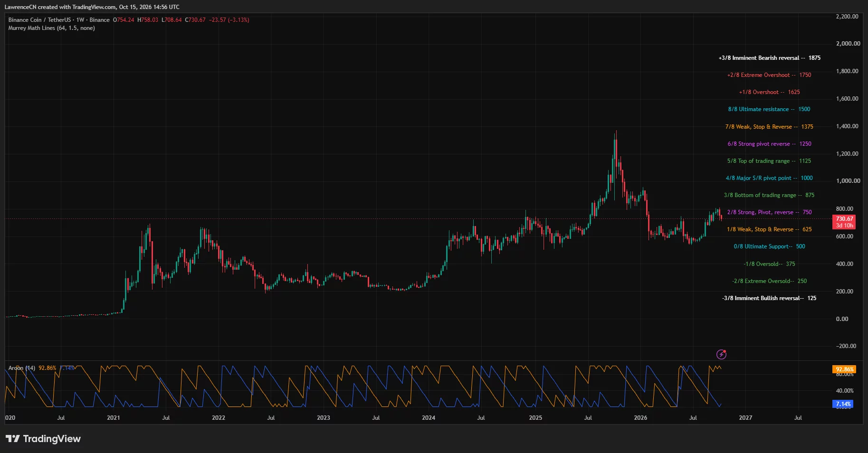Click the 7/8 Weak, Stop & Reverse 1375 label
This screenshot has width=868, height=453.
[769, 127]
